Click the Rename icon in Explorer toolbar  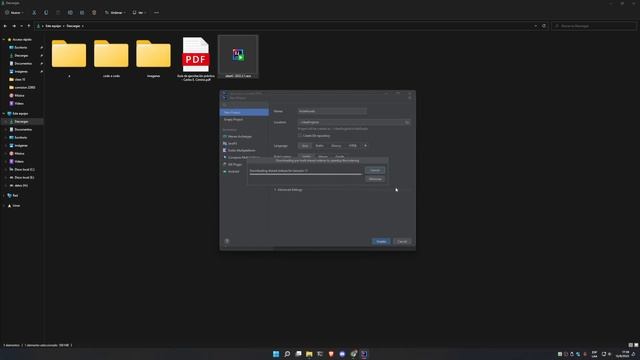[x=70, y=13]
